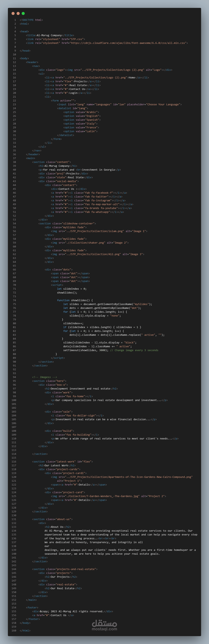Click the datalist id="lang" opening tag

click(x=73, y=108)
